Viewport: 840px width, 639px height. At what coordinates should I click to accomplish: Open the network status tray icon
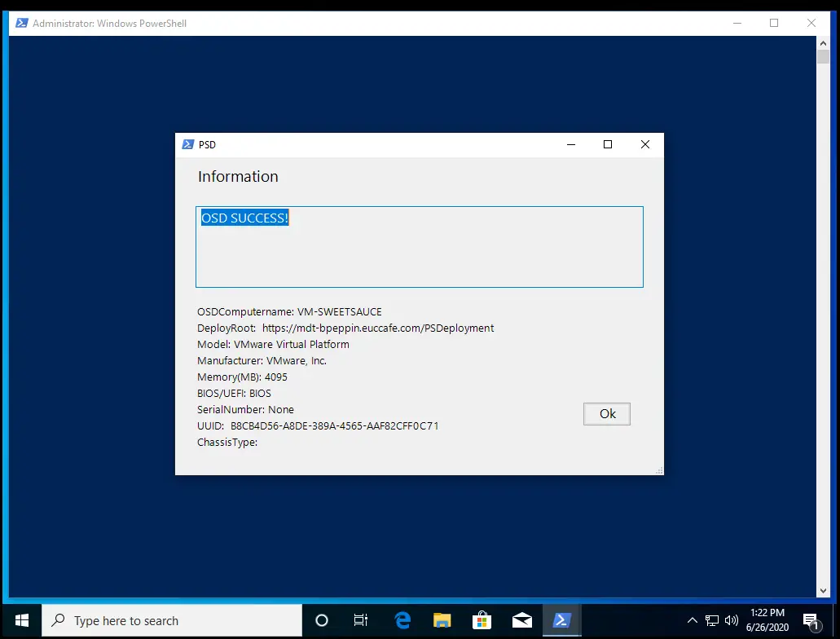click(712, 620)
